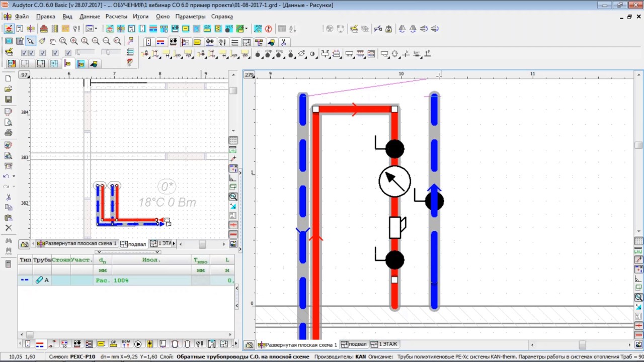Select the format brush tool
The width and height of the screenshot is (644, 362).
coord(42,41)
